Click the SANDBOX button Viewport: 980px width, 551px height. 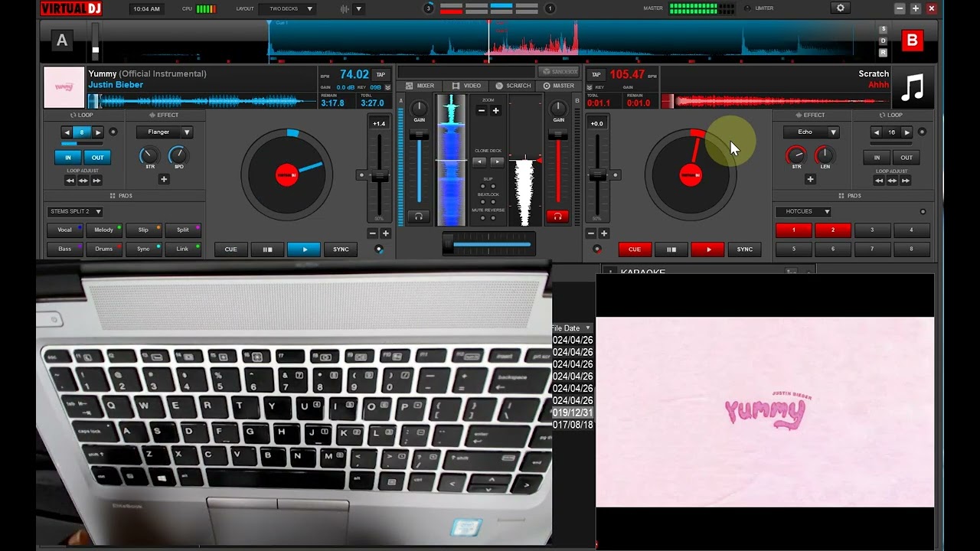click(x=559, y=71)
